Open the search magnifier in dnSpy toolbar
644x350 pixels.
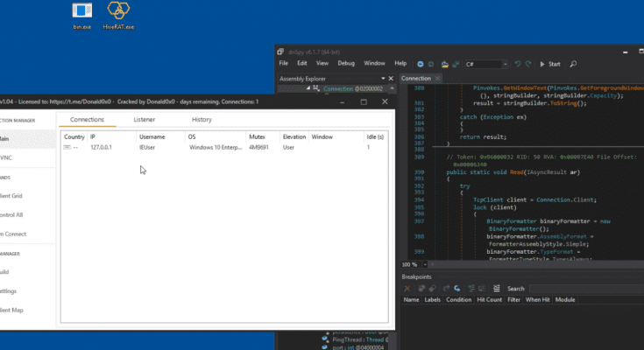(573, 64)
